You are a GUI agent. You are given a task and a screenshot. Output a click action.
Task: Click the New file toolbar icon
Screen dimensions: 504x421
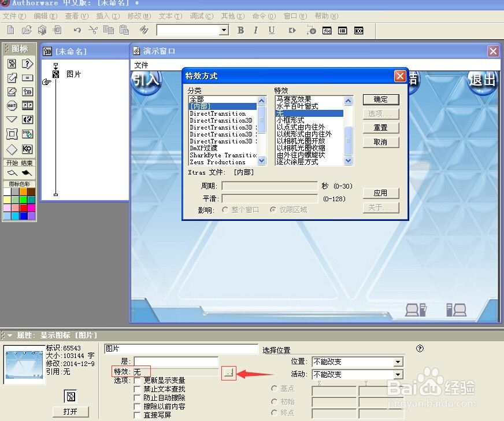pyautogui.click(x=10, y=30)
